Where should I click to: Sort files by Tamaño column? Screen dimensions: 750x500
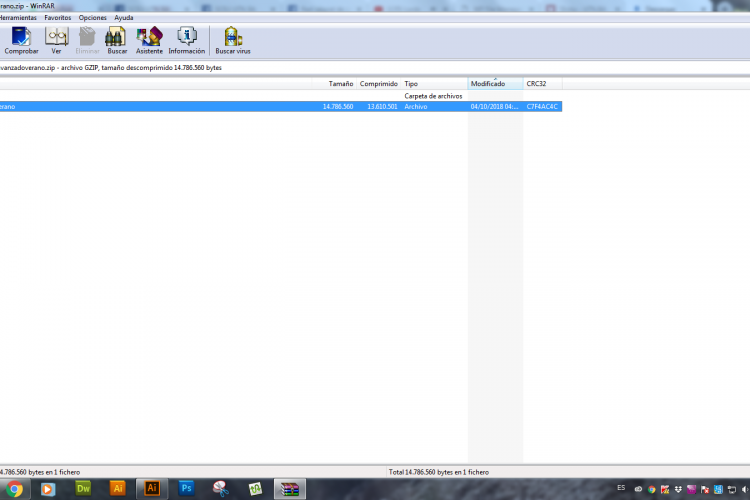coord(340,84)
